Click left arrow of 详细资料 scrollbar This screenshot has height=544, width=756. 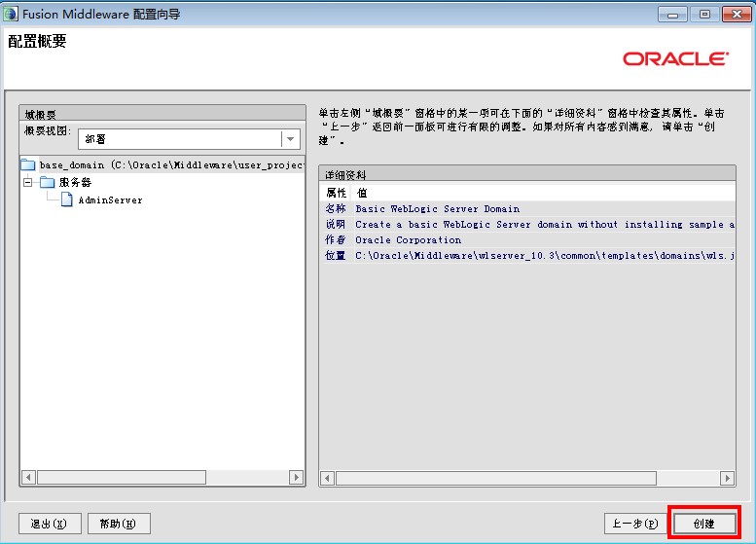point(327,479)
